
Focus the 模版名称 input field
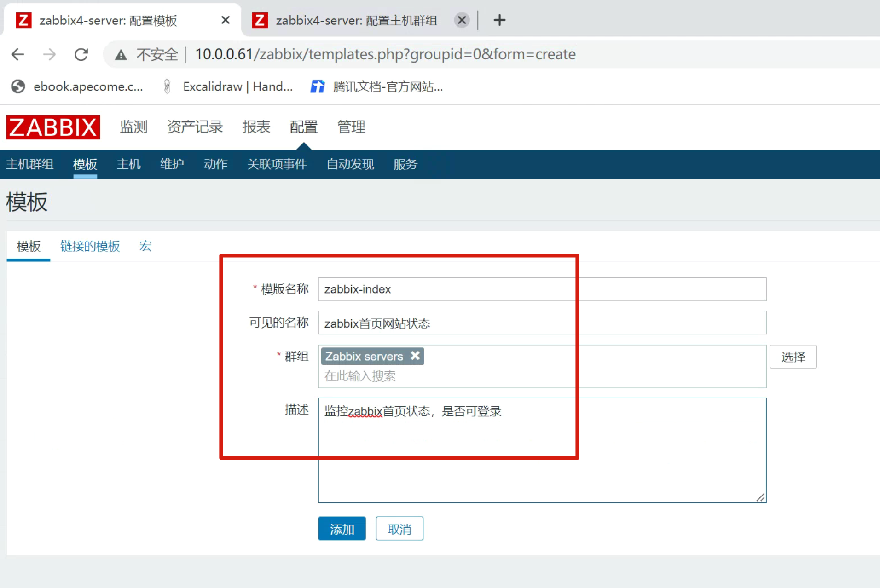[x=542, y=289]
